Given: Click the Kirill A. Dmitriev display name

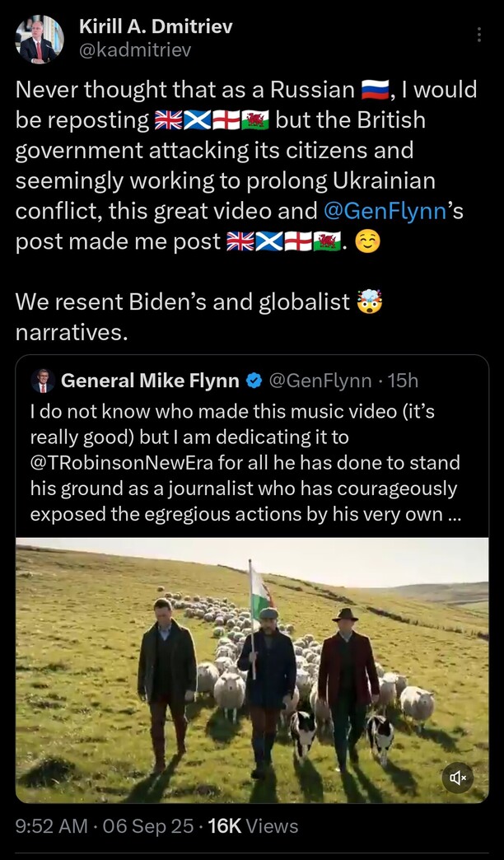Looking at the screenshot, I should (156, 26).
